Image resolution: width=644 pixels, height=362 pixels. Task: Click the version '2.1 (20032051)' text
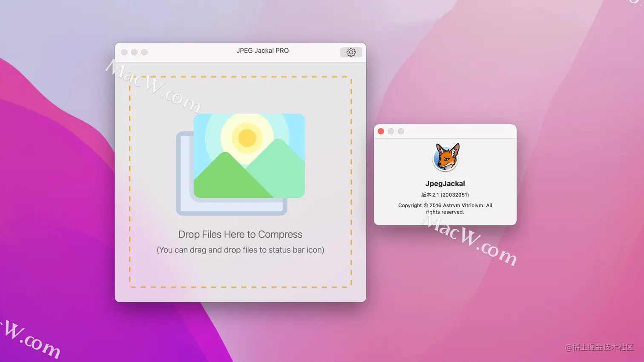445,195
